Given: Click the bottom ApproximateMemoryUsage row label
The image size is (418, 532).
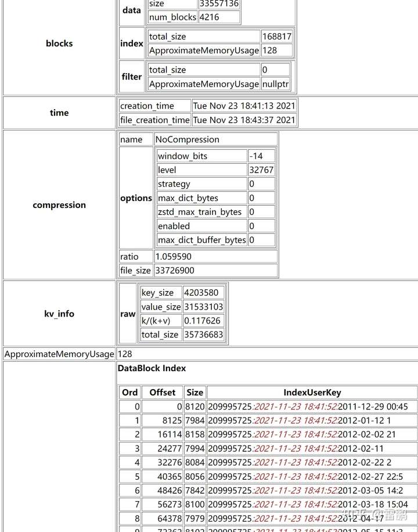Looking at the screenshot, I should point(59,354).
